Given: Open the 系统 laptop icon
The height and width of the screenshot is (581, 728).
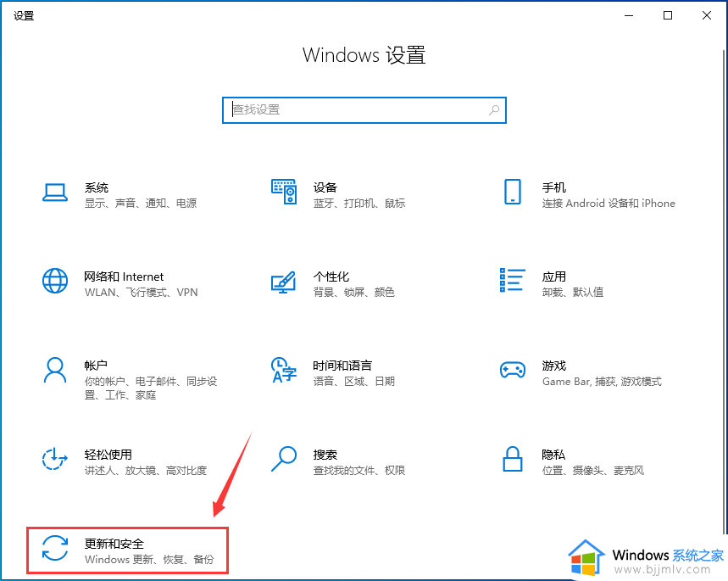Looking at the screenshot, I should [55, 193].
